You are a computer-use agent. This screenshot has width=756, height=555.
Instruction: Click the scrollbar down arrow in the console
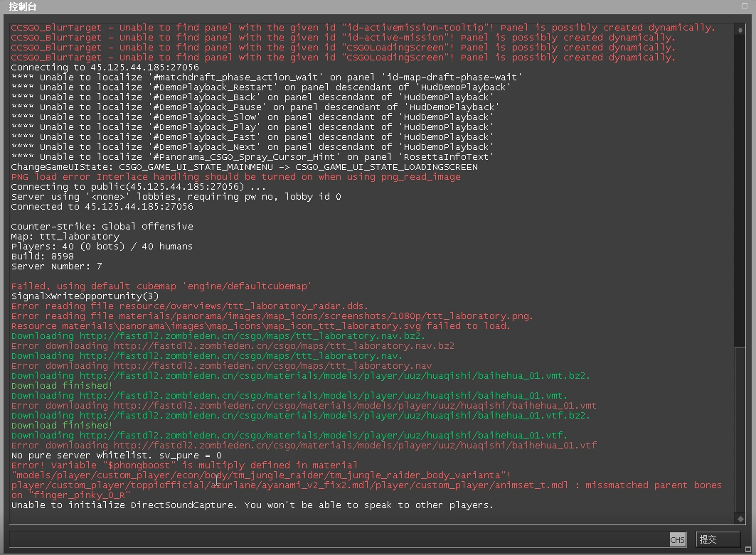pyautogui.click(x=740, y=519)
